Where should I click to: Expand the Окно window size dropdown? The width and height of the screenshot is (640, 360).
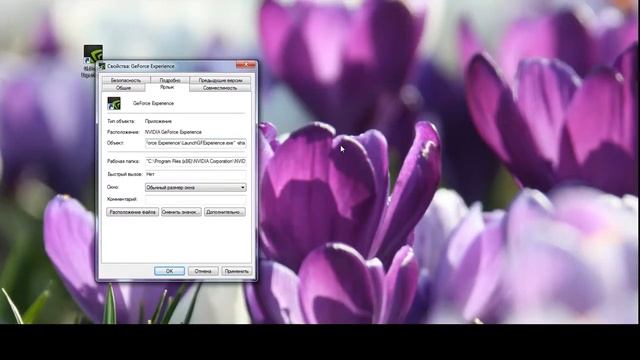(196, 187)
